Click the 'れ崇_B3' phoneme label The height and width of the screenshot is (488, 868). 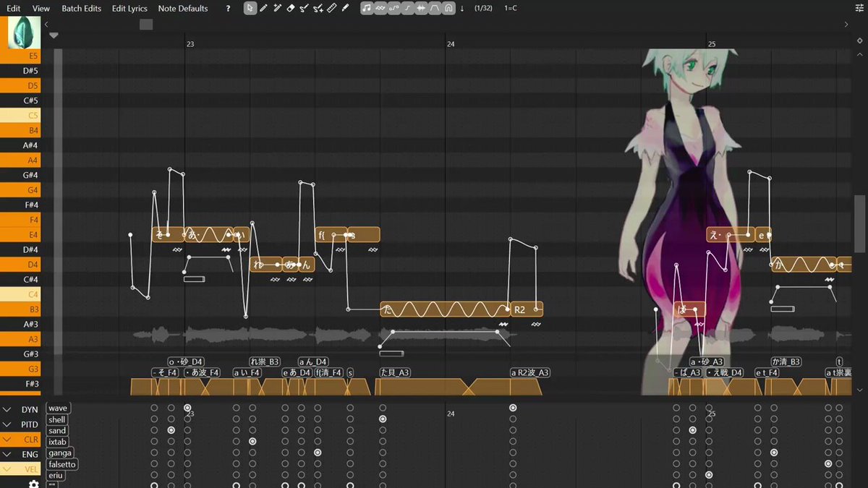point(264,361)
